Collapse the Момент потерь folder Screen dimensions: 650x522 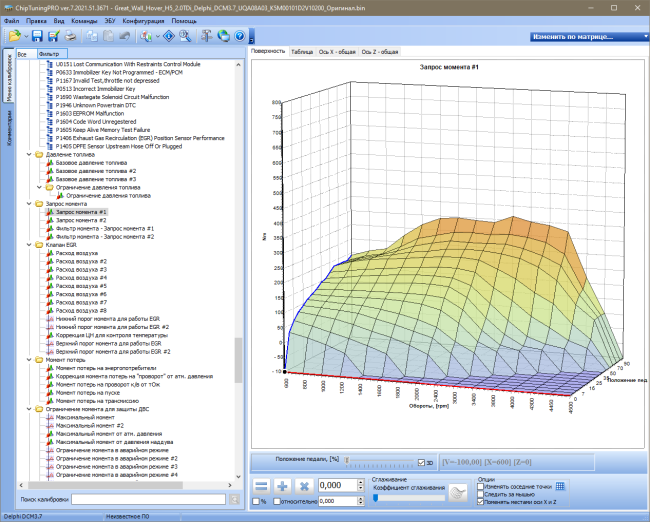click(29, 360)
